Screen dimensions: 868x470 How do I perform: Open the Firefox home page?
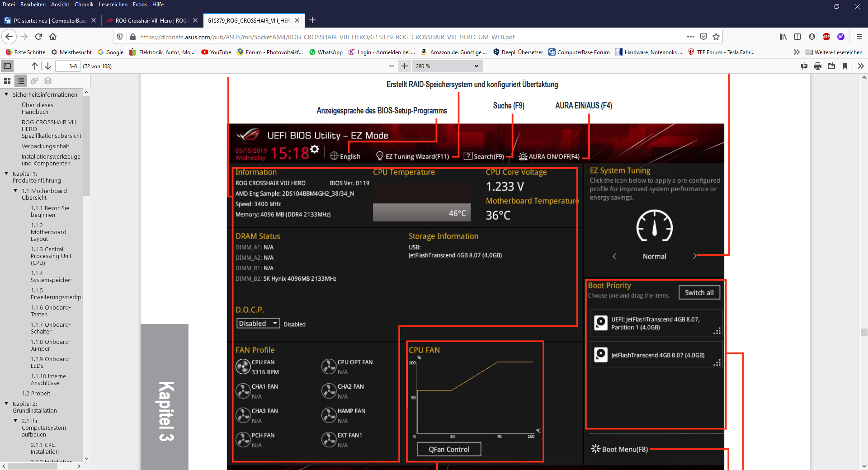point(53,37)
